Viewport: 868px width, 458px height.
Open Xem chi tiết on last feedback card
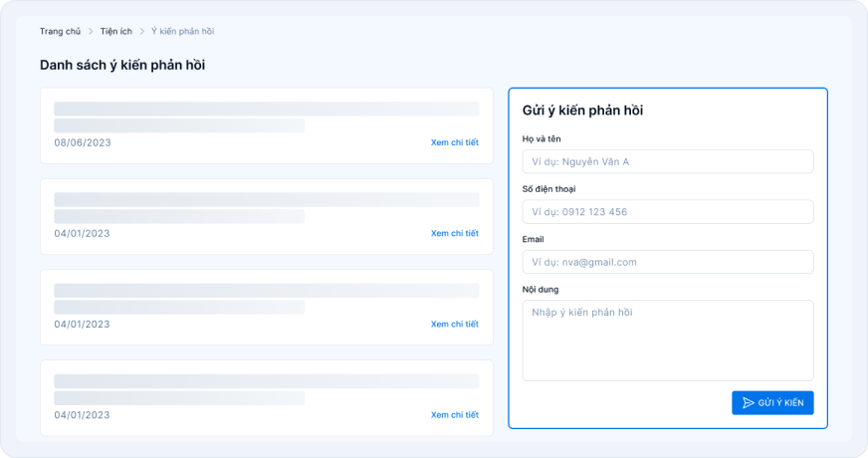coord(455,415)
